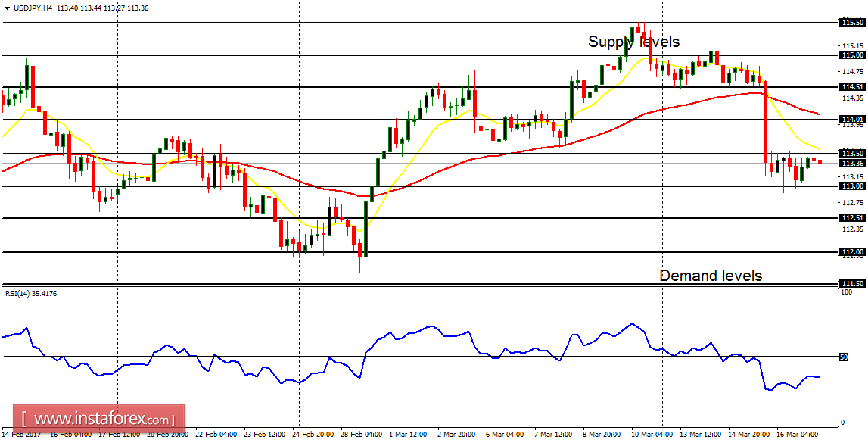Click the 115.00 price level label
The height and width of the screenshot is (443, 868).
853,55
